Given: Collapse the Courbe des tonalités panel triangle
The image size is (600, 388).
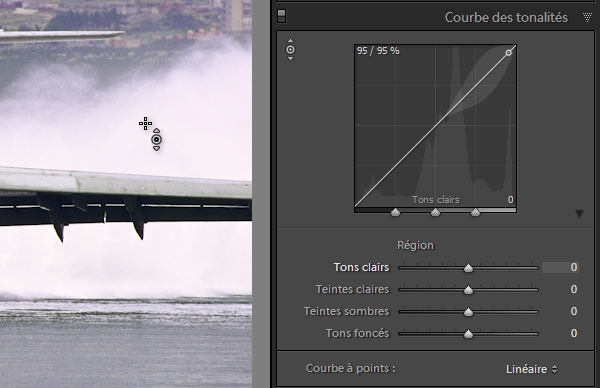Looking at the screenshot, I should pyautogui.click(x=587, y=17).
